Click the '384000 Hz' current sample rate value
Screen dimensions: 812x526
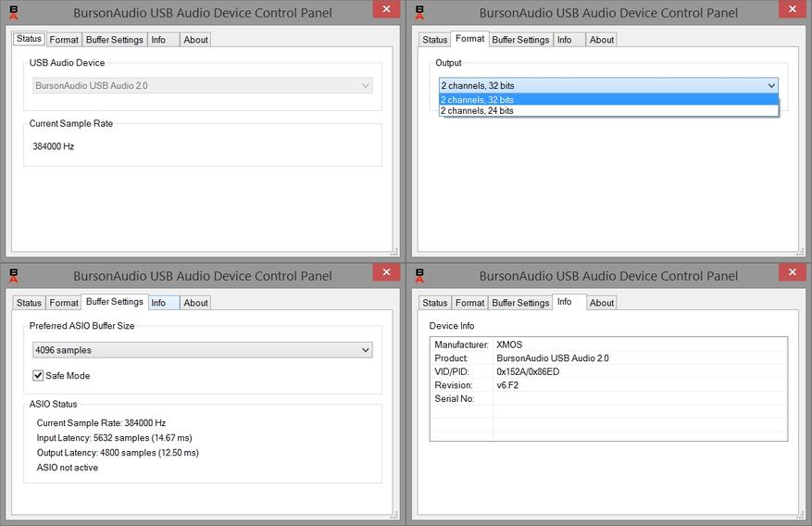coord(54,146)
